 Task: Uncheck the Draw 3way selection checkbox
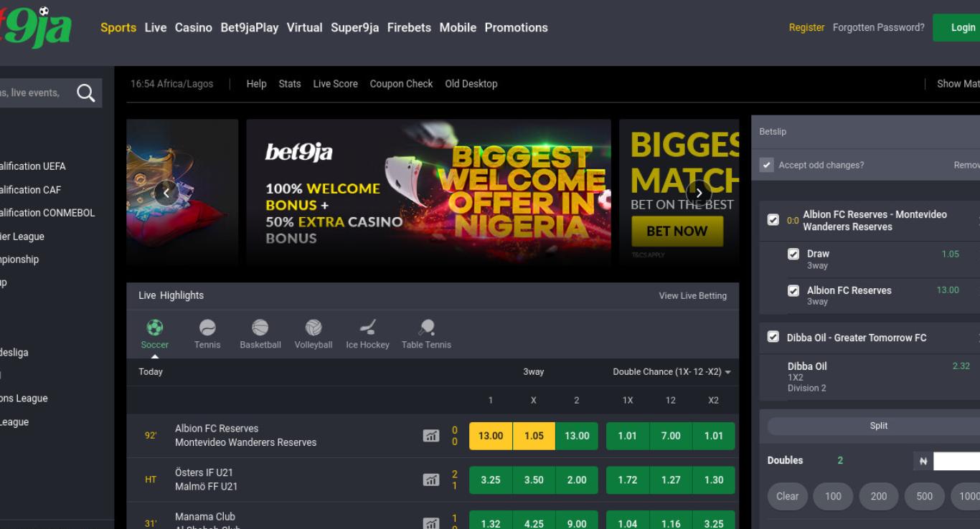(793, 254)
